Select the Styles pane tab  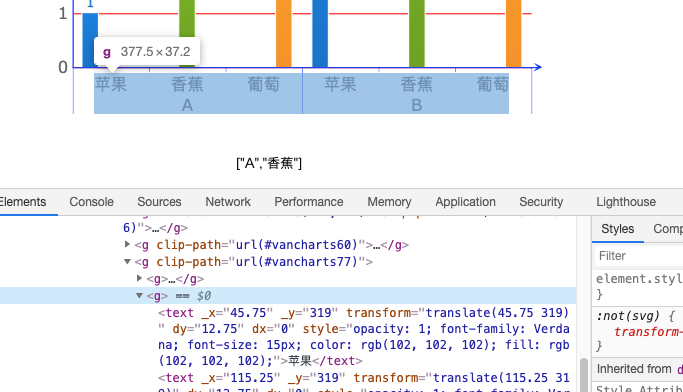pos(617,229)
